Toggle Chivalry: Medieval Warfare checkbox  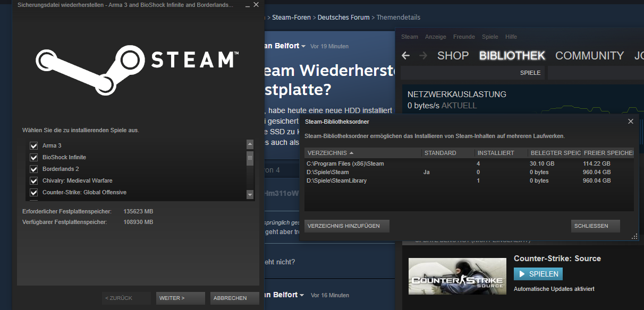point(34,180)
